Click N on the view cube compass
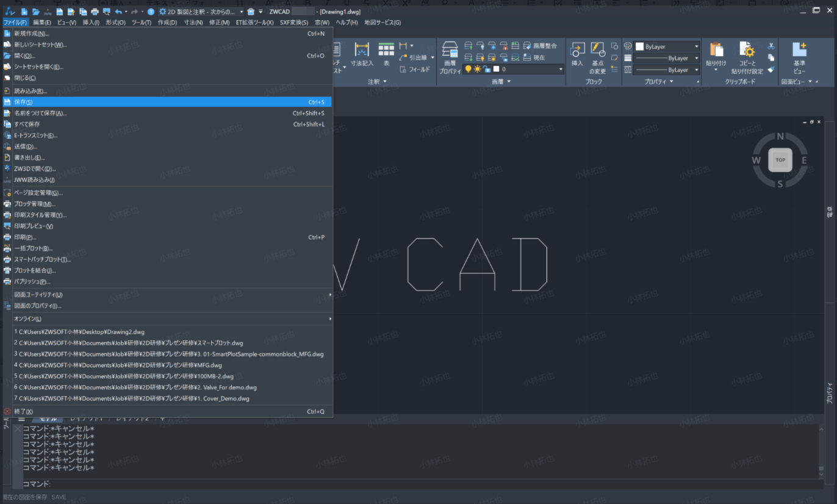Screen dimensions: 837x504 tap(780, 137)
